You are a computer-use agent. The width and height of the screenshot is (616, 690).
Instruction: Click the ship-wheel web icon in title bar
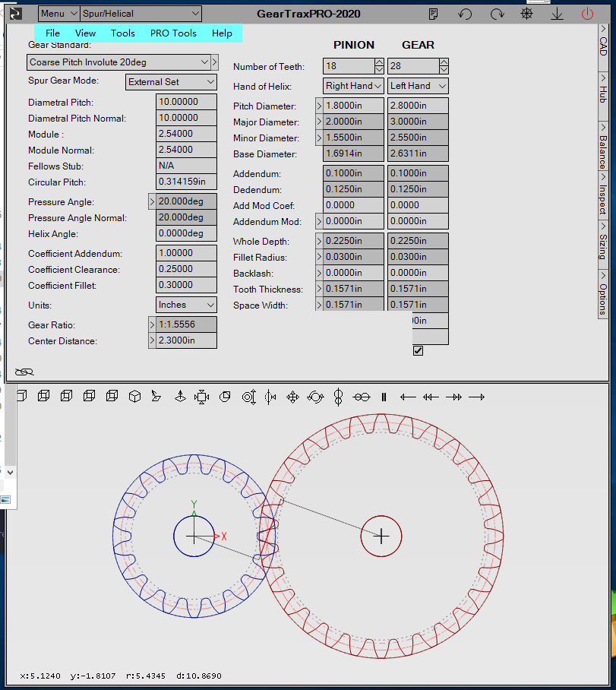pos(526,14)
